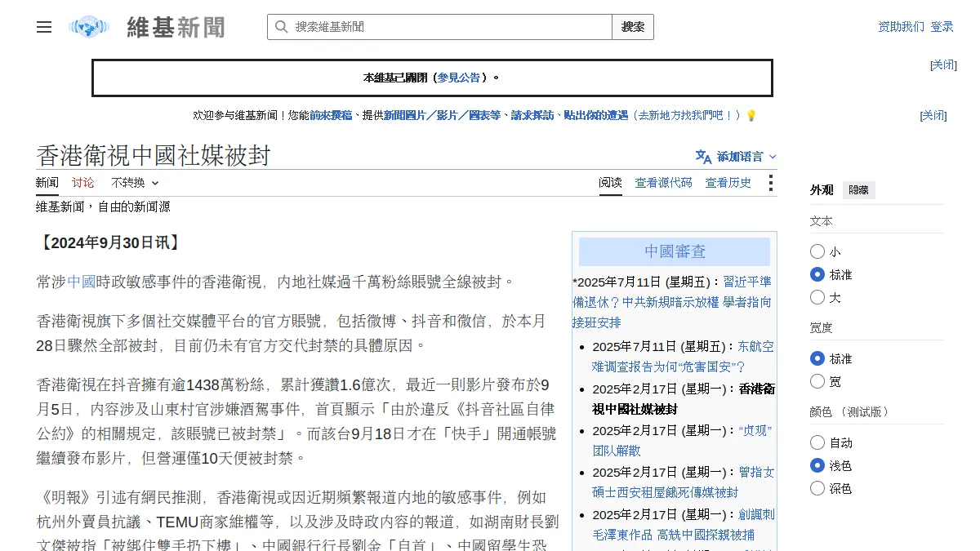
Task: Click the 請求採訪 link
Action: pyautogui.click(x=532, y=116)
